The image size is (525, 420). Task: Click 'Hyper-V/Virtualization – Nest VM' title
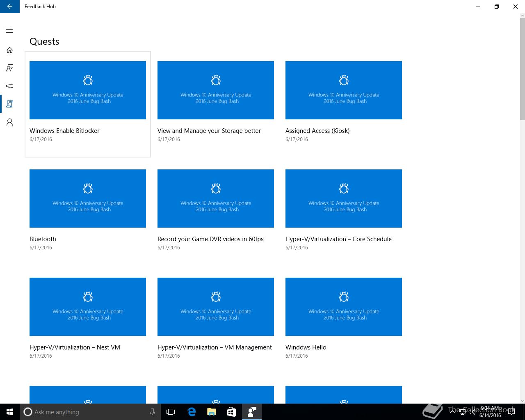tap(75, 347)
